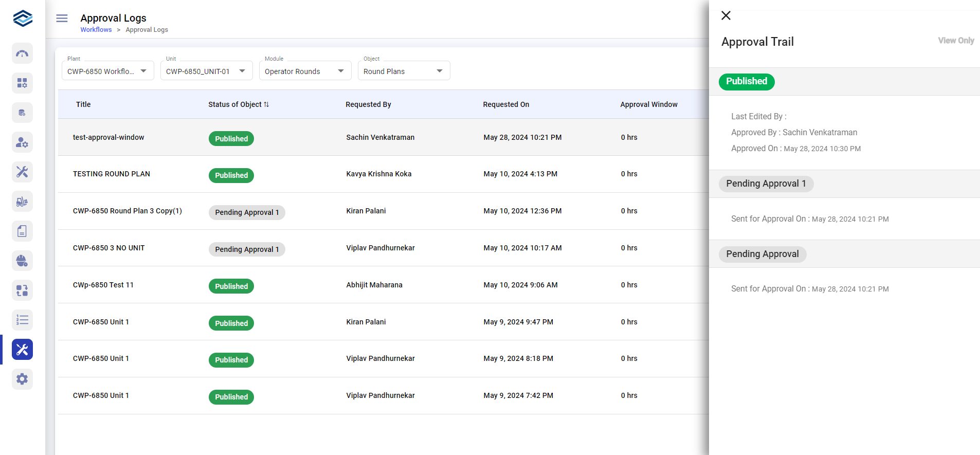Click the Published status chip in Approval Trail

[747, 82]
